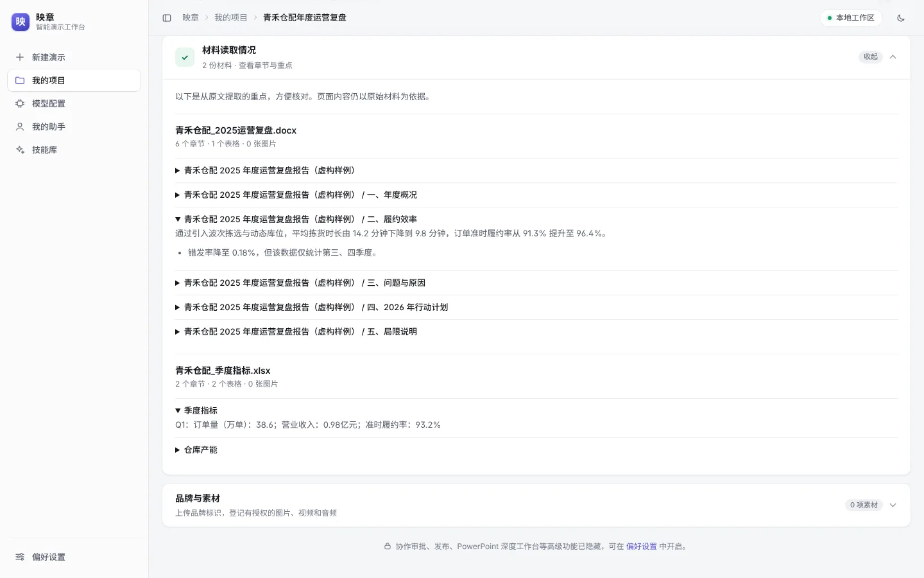This screenshot has height=578, width=924.
Task: Open 偏好设置 at the sidebar bottom
Action: [x=74, y=557]
